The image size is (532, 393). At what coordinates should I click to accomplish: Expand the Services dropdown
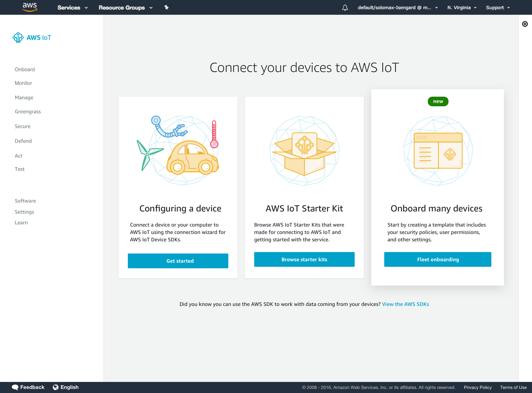[x=73, y=8]
